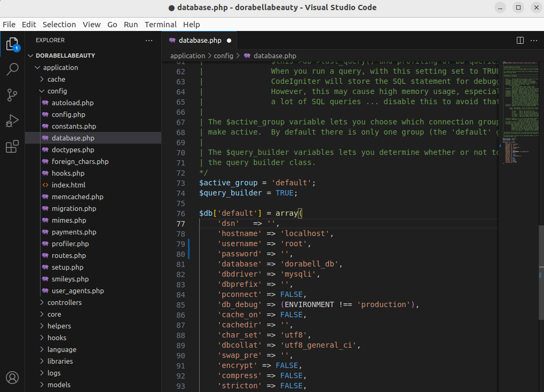Open the editor More Actions ellipsis
The image size is (544, 392).
pyautogui.click(x=534, y=40)
